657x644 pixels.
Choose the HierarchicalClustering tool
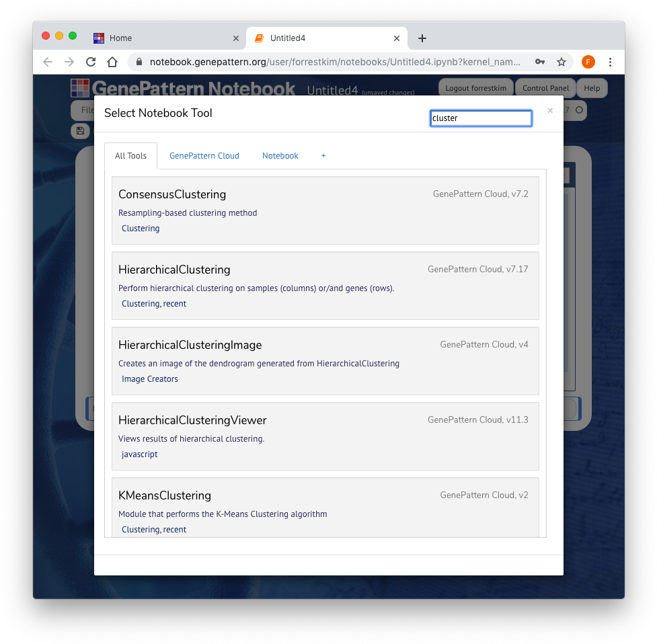[325, 286]
